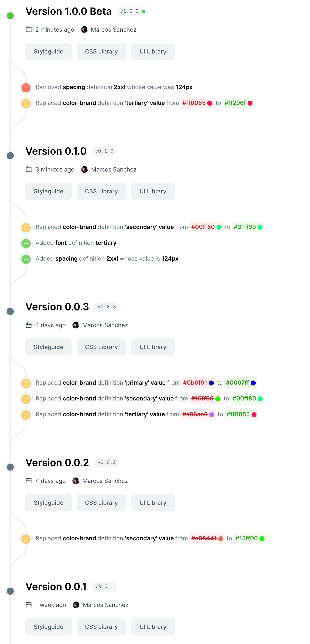Click the replace icon for primary color in v0.0.3
The image size is (310, 644).
coord(26,383)
